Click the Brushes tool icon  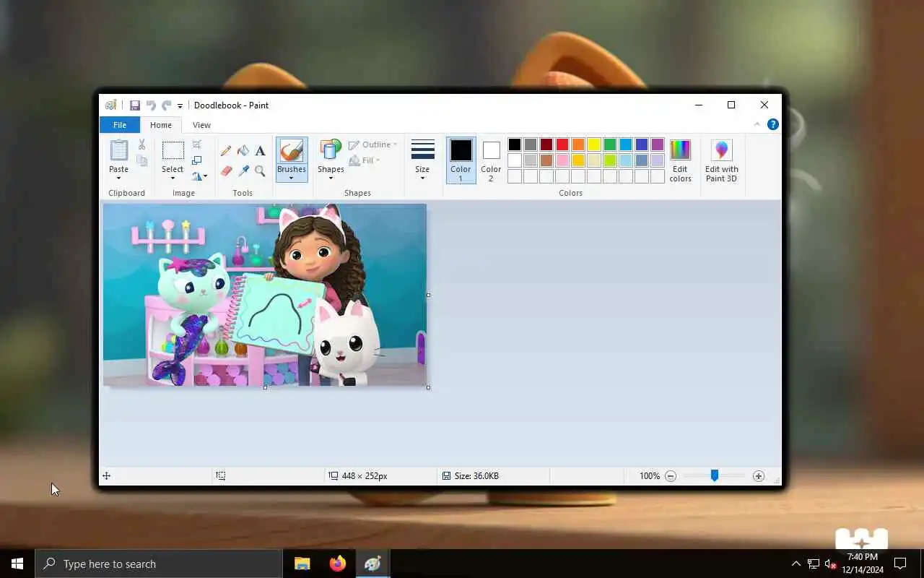(x=292, y=151)
